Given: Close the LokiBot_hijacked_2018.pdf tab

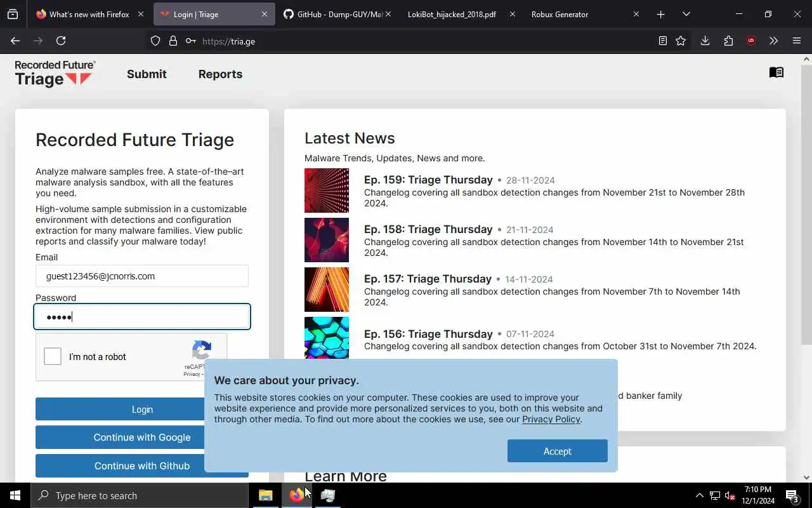Looking at the screenshot, I should (x=513, y=14).
